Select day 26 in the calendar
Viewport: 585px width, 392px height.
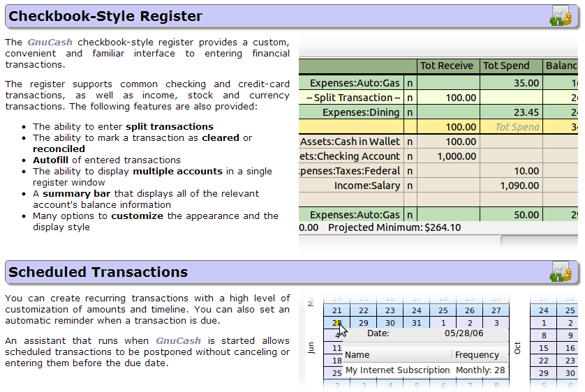(x=469, y=310)
